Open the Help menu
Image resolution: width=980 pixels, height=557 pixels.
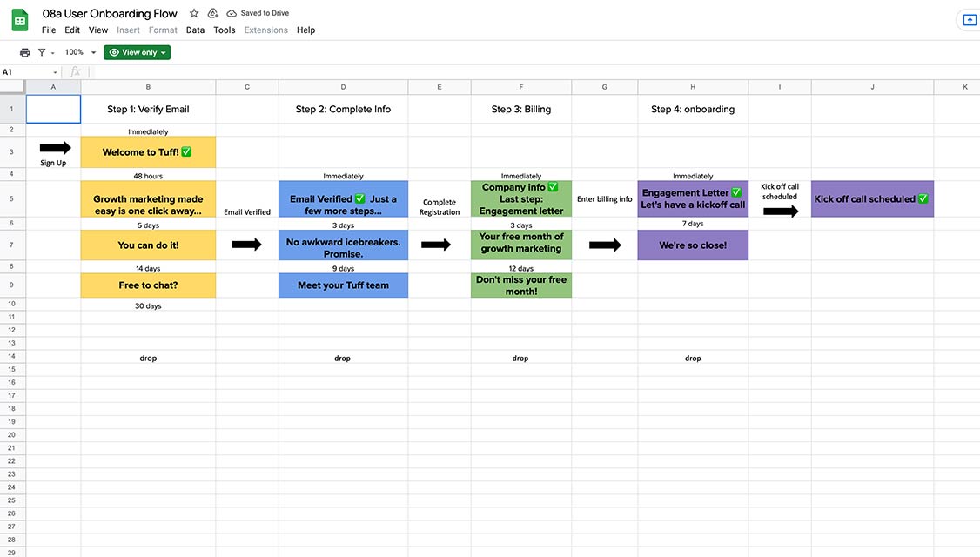[305, 30]
